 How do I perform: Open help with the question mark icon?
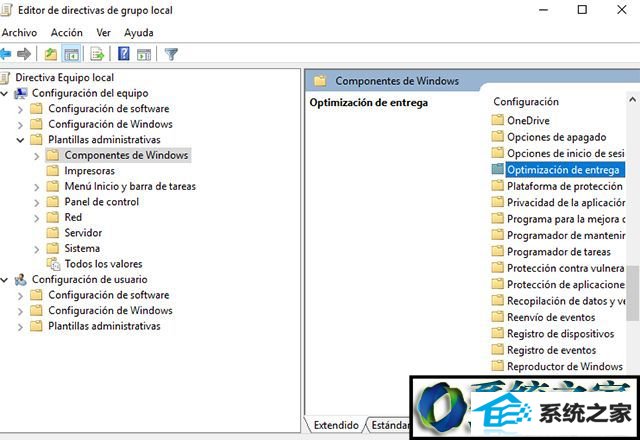pyautogui.click(x=124, y=53)
